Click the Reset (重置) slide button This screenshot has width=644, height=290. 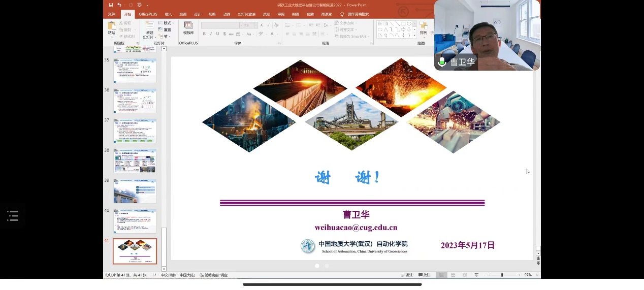pyautogui.click(x=167, y=30)
